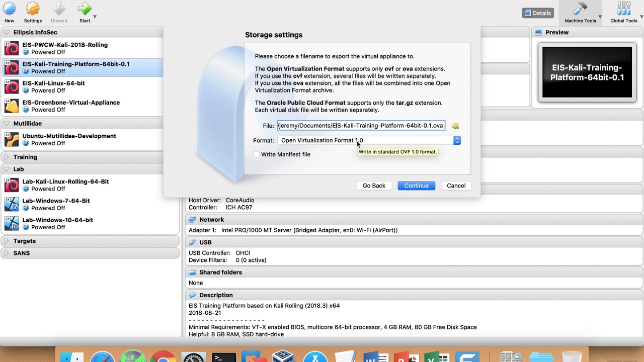Click the Start green arrow icon
The height and width of the screenshot is (362, 644).
(x=85, y=9)
